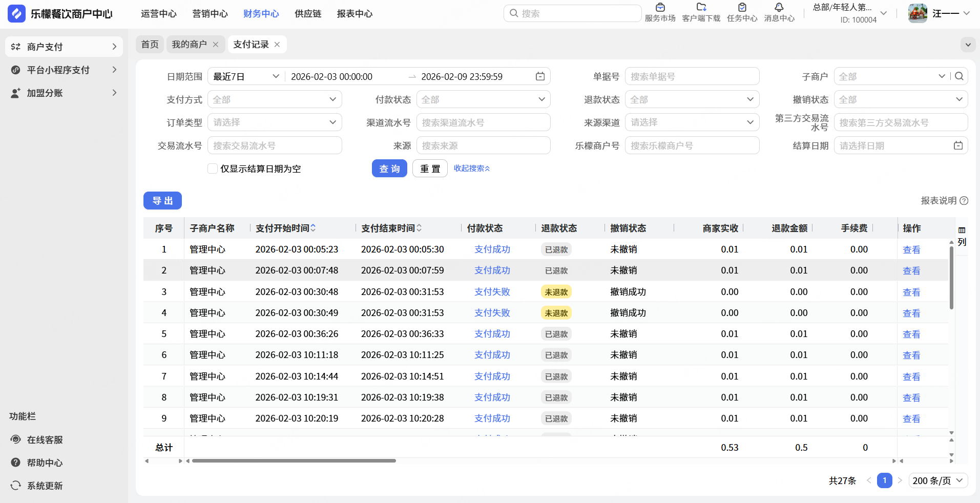
Task: Open the 支付方式 dropdown
Action: tap(275, 99)
